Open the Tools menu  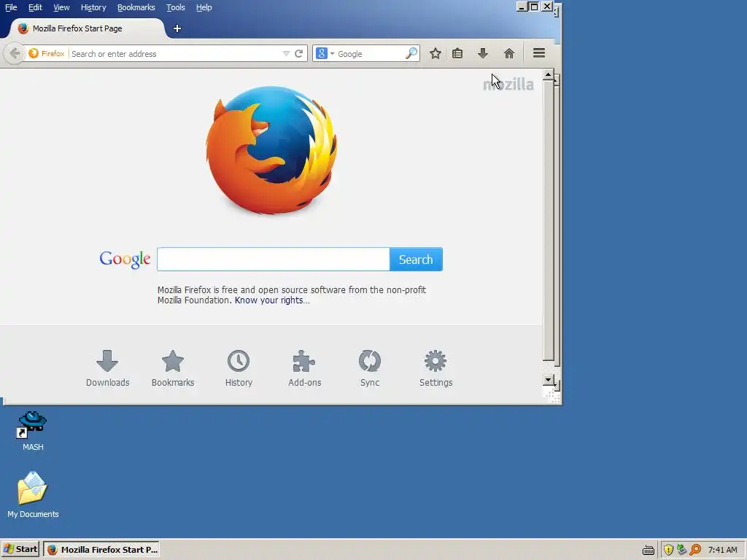tap(175, 7)
